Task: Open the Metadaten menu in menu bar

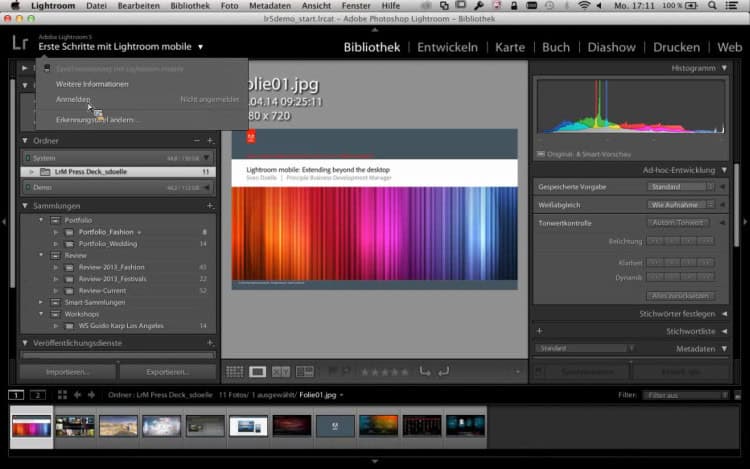Action: (x=270, y=6)
